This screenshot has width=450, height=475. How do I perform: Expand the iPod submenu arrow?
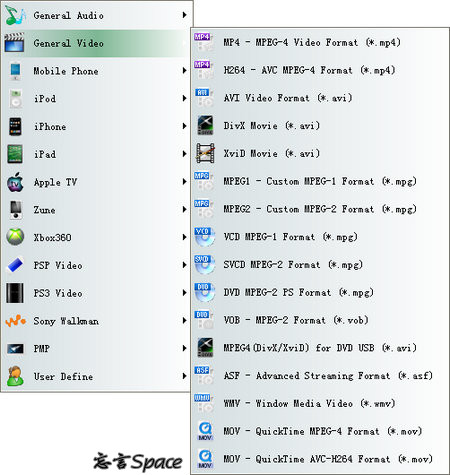184,98
